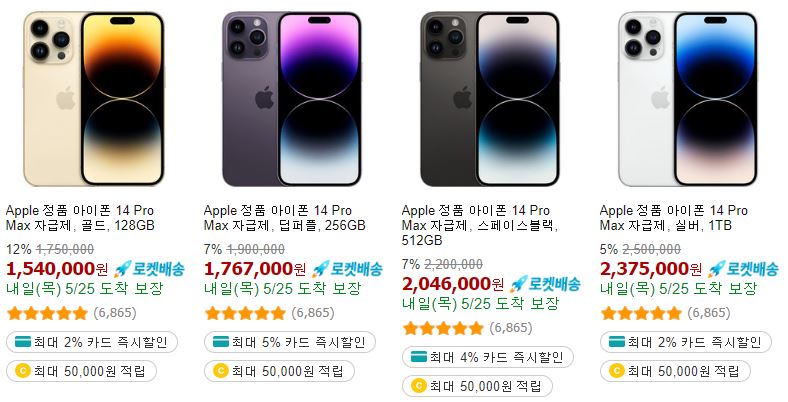The image size is (788, 402).
Task: Click the star rating under the gold model
Action: tap(47, 314)
